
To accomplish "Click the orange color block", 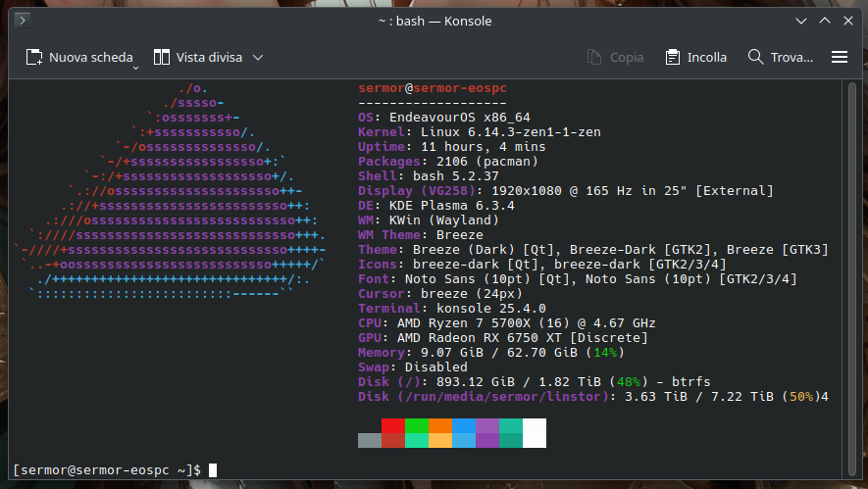I will point(440,426).
